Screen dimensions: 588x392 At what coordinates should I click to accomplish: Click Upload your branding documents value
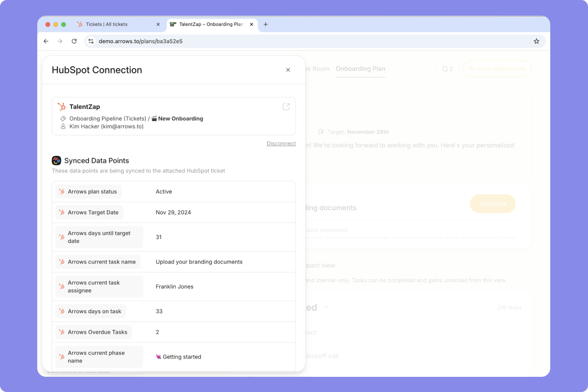pyautogui.click(x=199, y=262)
